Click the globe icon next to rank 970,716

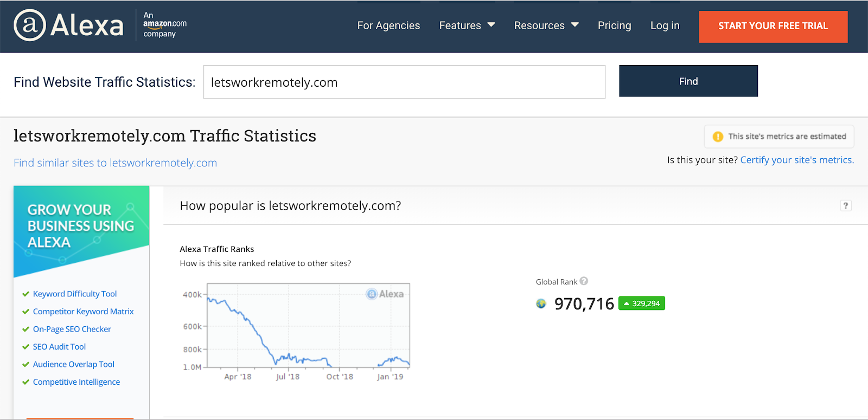tap(541, 303)
